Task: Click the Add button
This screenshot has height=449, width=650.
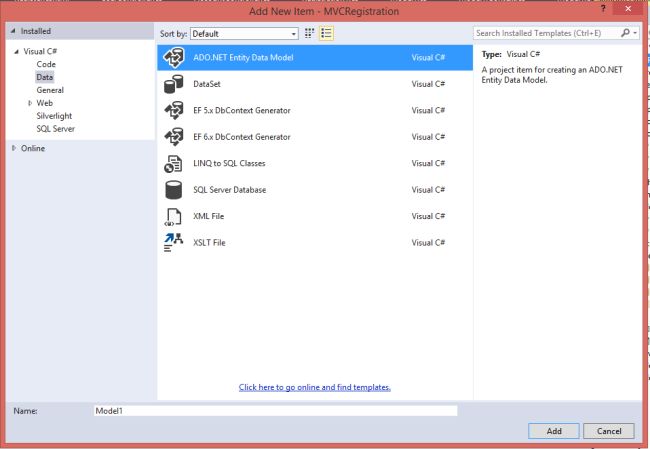Action: [x=554, y=431]
